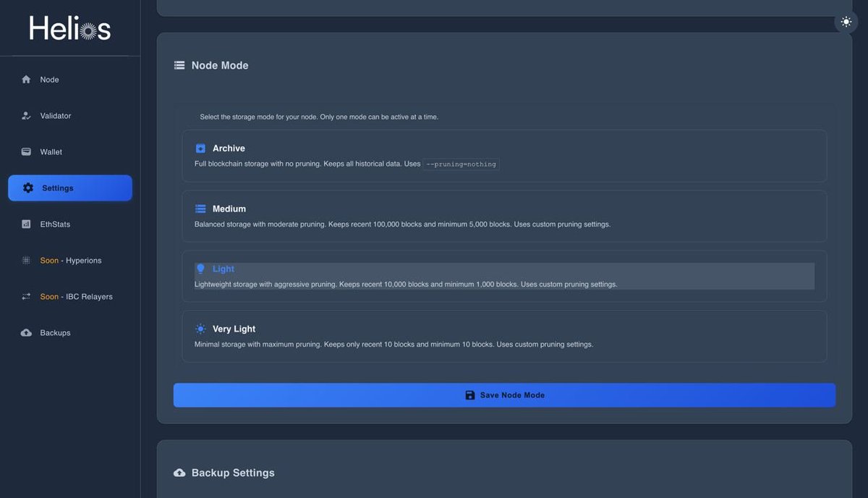Click the Backup Settings heading
Screen dimensions: 868x498
pos(233,473)
